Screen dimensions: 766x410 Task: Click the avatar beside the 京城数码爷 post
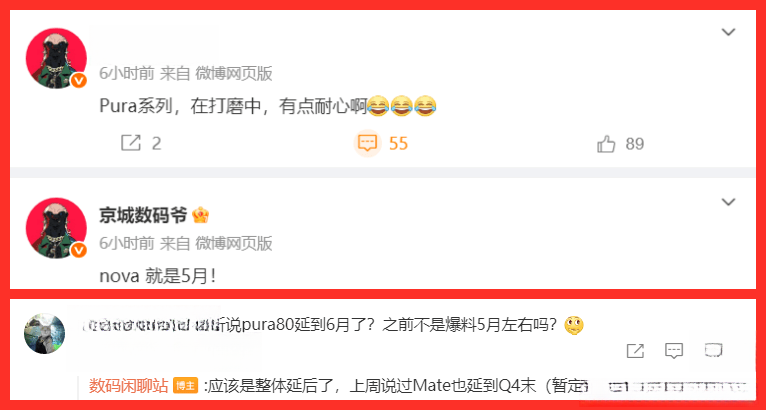(x=56, y=228)
